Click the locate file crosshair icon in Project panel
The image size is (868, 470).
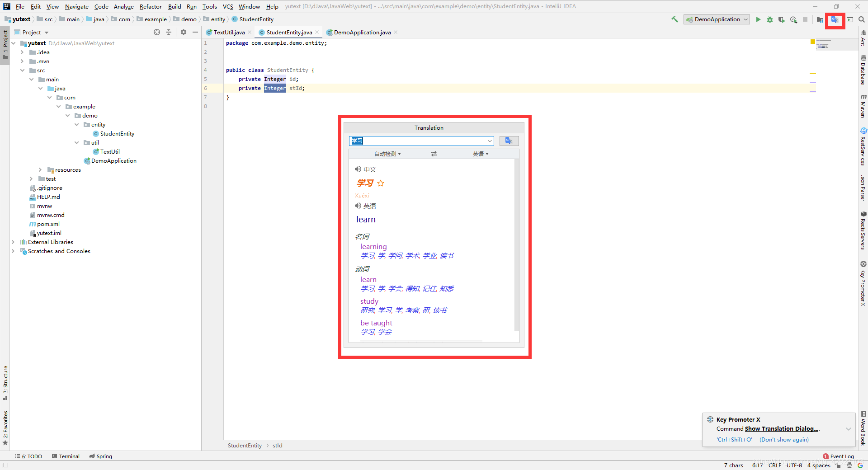click(x=157, y=32)
